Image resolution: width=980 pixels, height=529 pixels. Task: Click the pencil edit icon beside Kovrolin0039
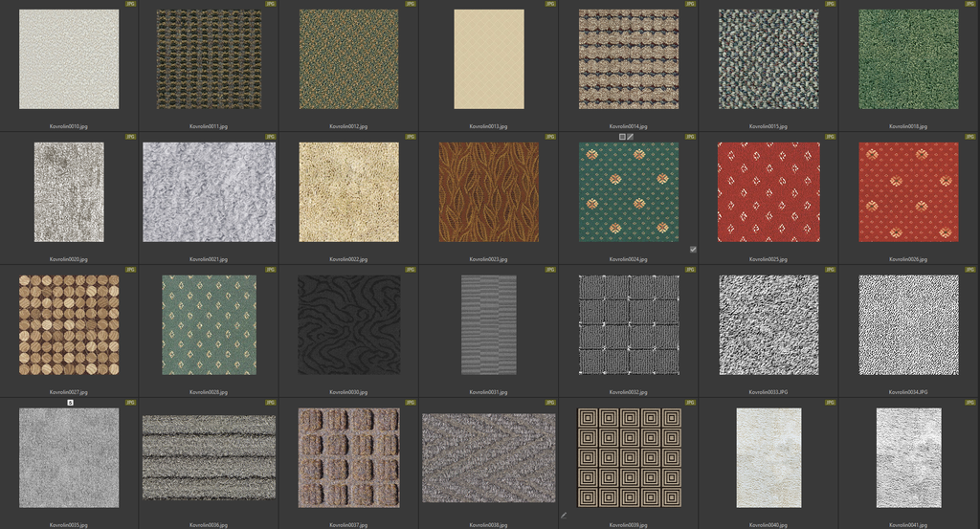564,515
